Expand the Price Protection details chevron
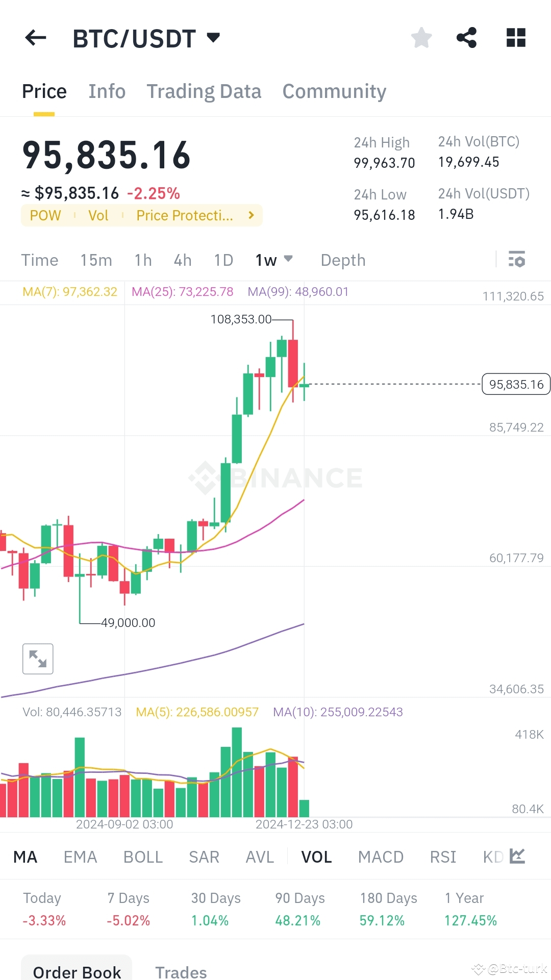The image size is (551, 980). tap(251, 215)
